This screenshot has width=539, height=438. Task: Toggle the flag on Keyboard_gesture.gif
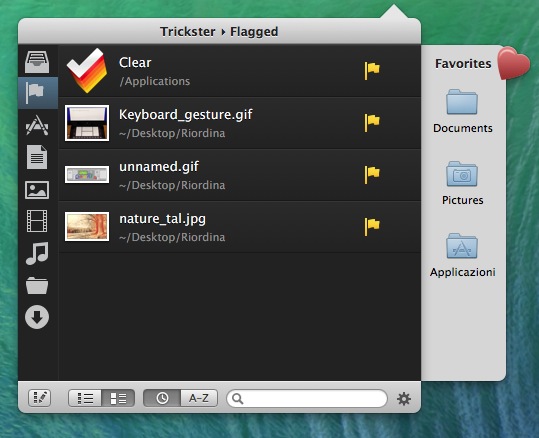(372, 123)
